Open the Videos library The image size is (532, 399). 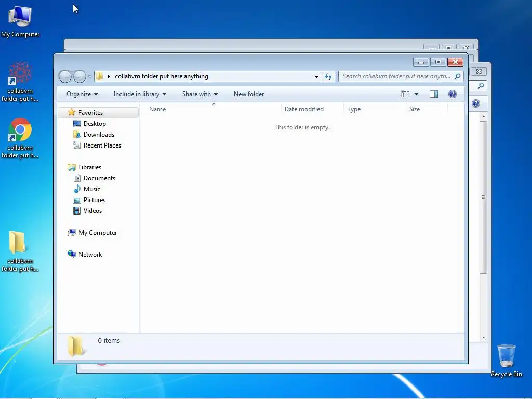coord(92,211)
